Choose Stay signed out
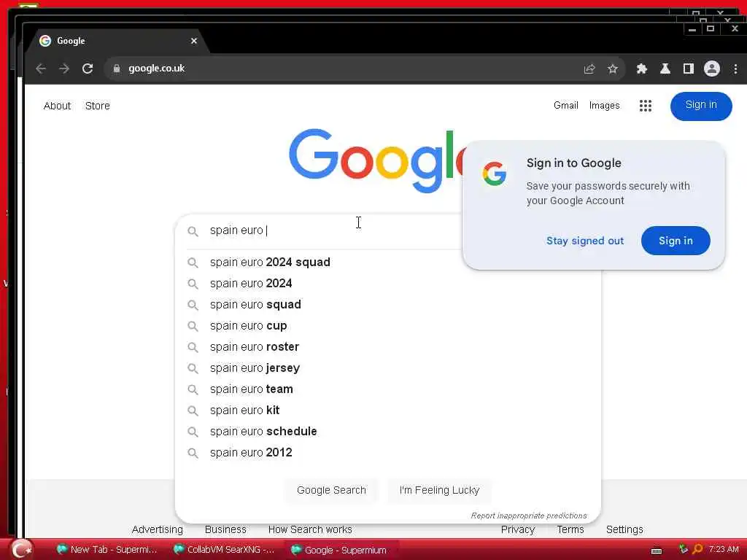 (584, 241)
